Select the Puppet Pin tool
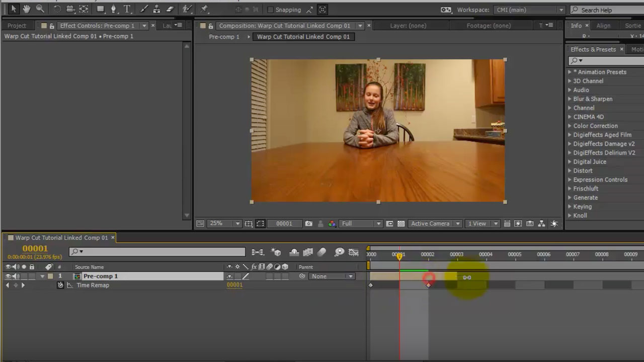The height and width of the screenshot is (362, 644). [x=204, y=9]
